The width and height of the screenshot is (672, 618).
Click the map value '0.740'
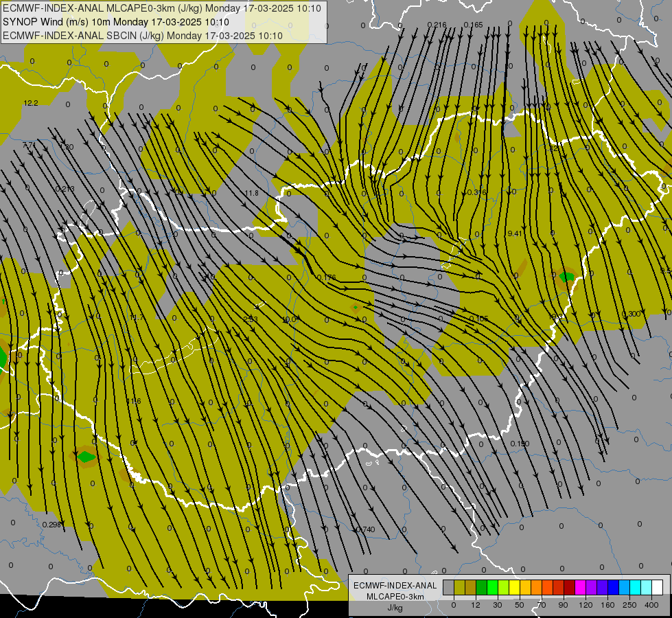click(x=366, y=529)
